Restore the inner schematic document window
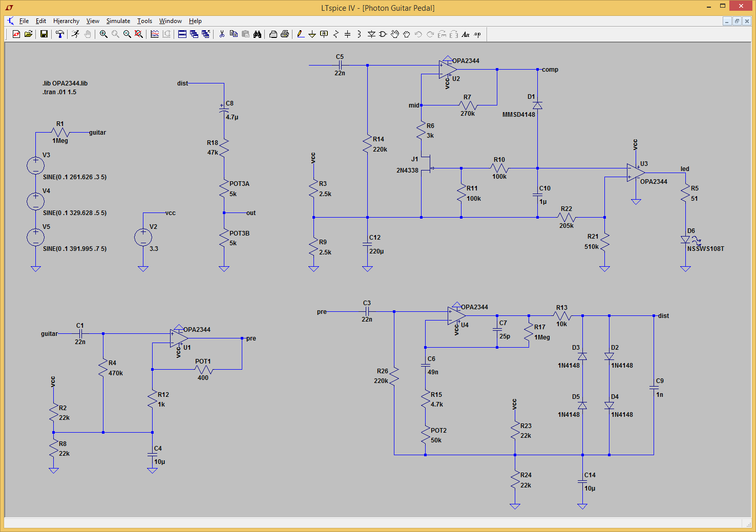Viewport: 756px width, 532px height. coord(737,21)
